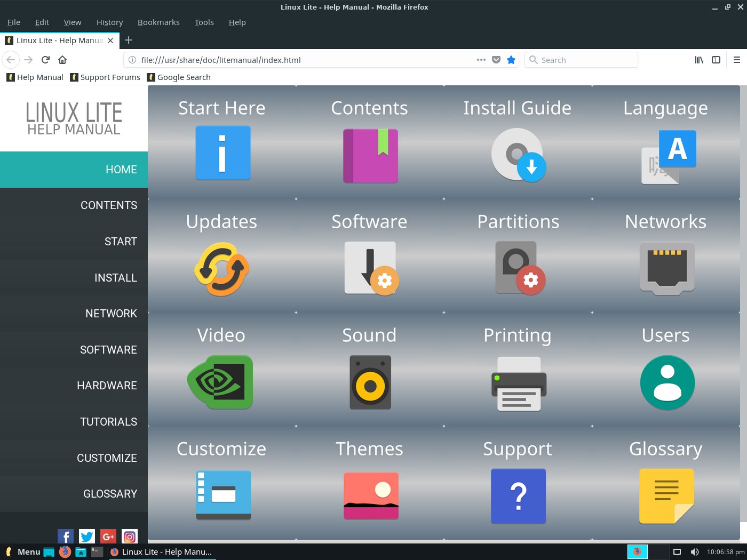
Task: Click the Facebook icon in the sidebar footer
Action: (x=65, y=536)
